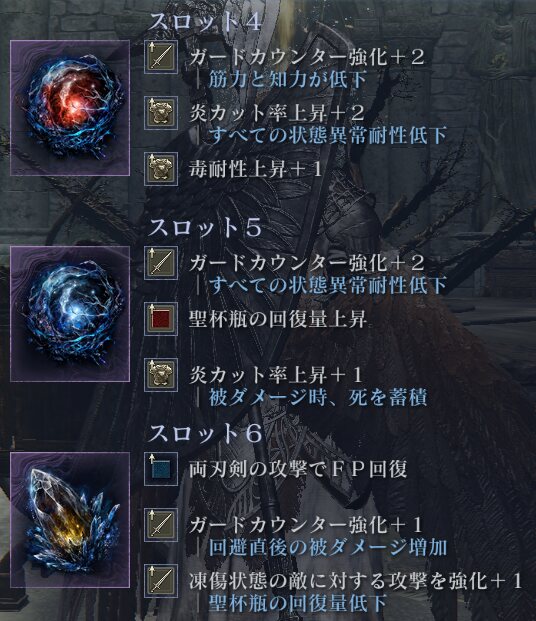This screenshot has width=536, height=621.
Task: Select the 毒耐性上昇+1 effect text
Action: tap(256, 170)
